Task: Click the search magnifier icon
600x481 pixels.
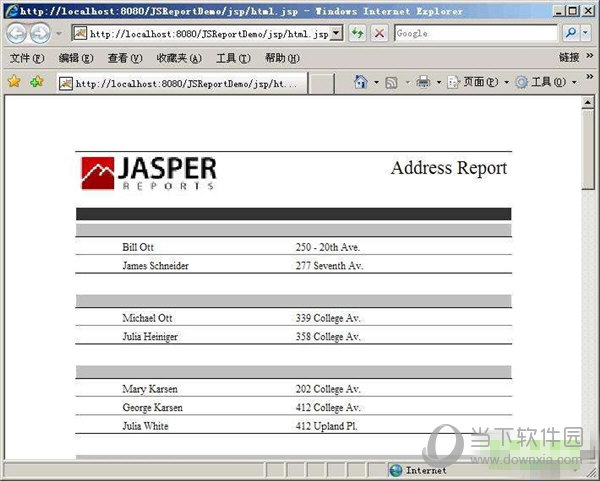Action: click(x=571, y=33)
